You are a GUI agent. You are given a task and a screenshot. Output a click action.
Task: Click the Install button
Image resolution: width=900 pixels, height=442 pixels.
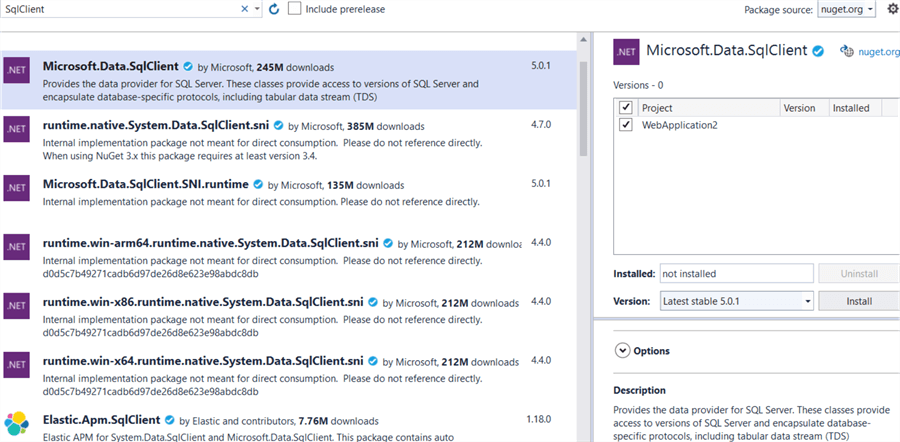pos(858,300)
